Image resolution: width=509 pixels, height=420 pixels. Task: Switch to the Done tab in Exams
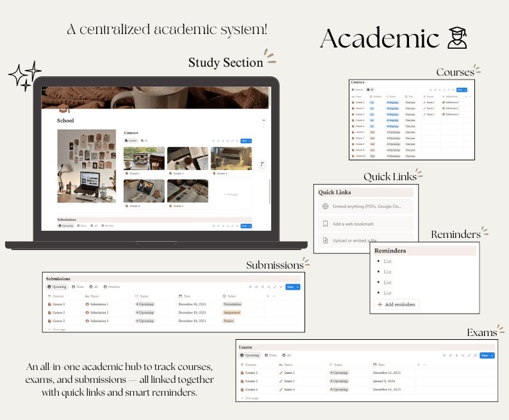click(x=271, y=355)
